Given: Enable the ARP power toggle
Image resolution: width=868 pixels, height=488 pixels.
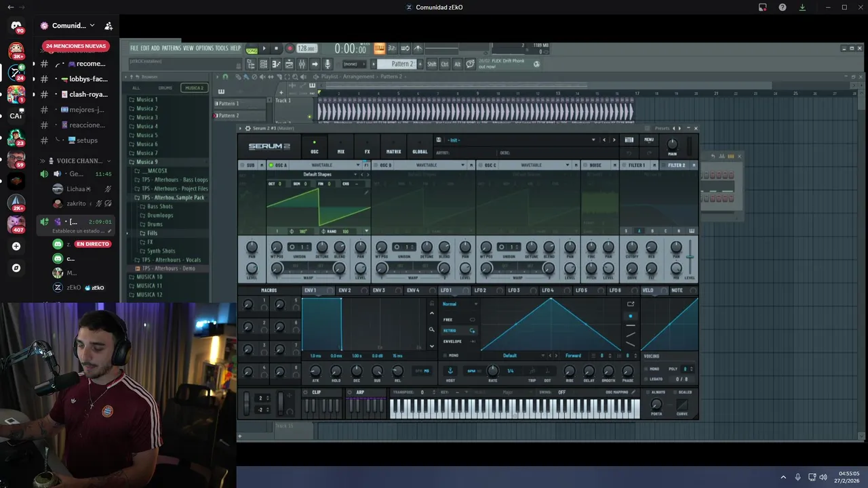Looking at the screenshot, I should coord(349,392).
